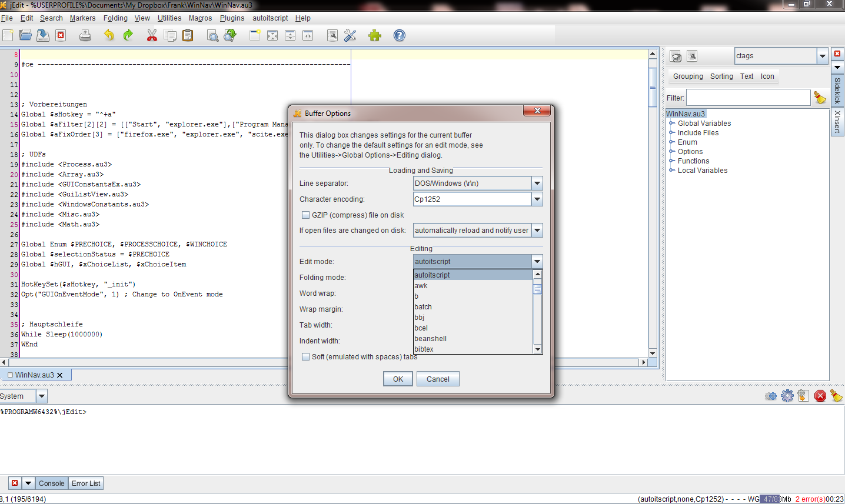Click the Cancel button in dialog
Image resolution: width=845 pixels, height=504 pixels.
click(438, 379)
